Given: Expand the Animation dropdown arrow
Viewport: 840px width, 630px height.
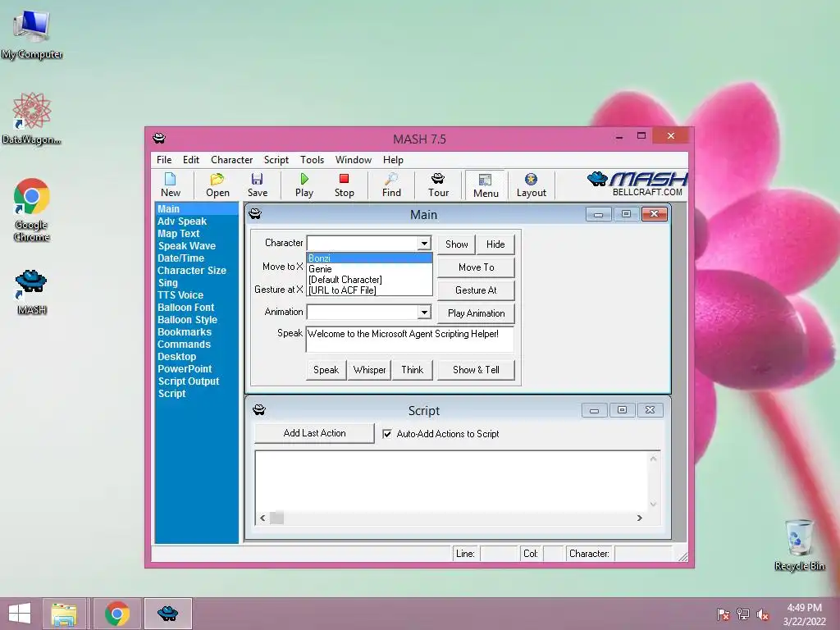Looking at the screenshot, I should [424, 312].
